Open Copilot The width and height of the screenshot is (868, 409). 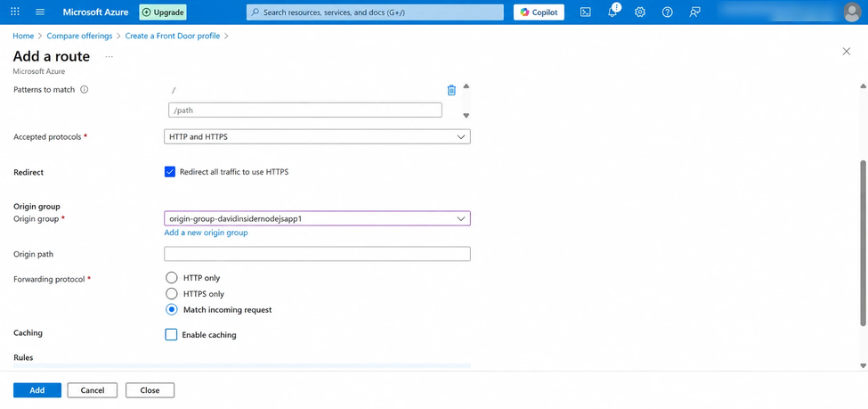coord(539,12)
